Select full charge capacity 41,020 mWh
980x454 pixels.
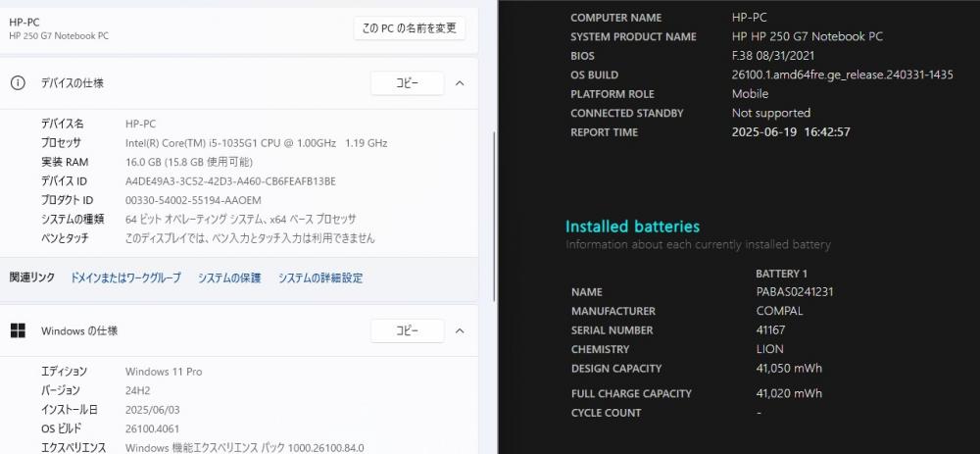[x=789, y=393]
